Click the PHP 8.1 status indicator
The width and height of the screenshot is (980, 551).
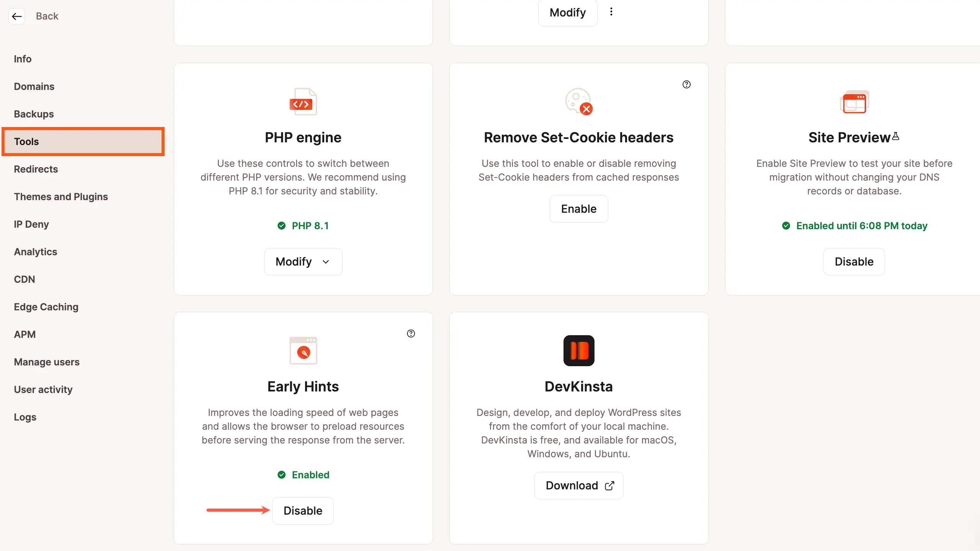303,225
